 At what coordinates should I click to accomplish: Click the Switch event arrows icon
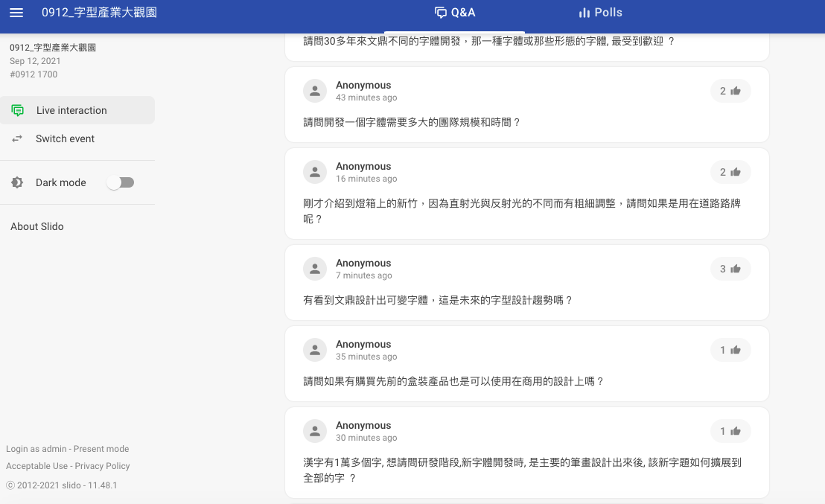17,138
